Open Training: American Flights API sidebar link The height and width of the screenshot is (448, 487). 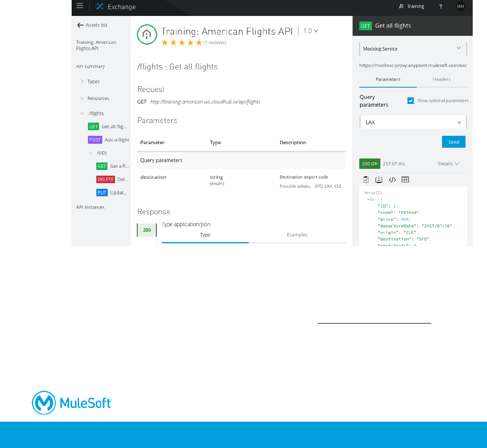96,45
